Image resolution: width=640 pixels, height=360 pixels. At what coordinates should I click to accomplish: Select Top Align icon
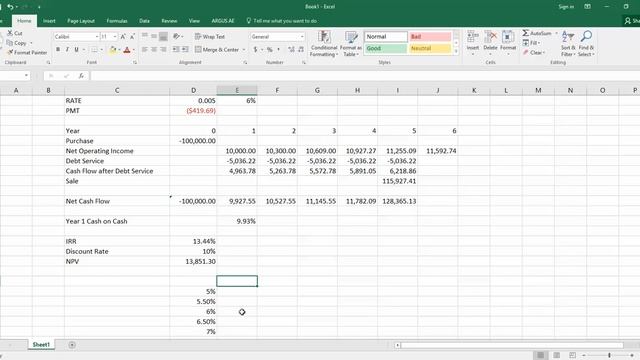[x=144, y=36]
